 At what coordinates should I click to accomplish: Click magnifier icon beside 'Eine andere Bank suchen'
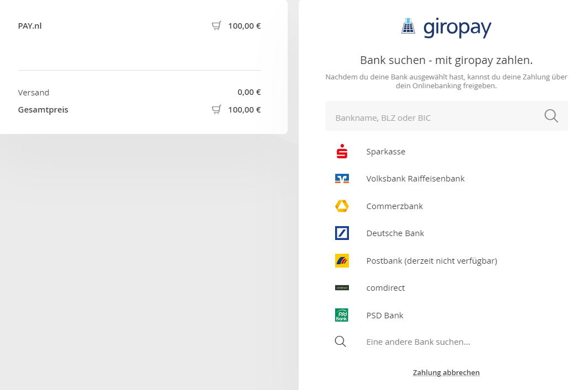pos(341,341)
